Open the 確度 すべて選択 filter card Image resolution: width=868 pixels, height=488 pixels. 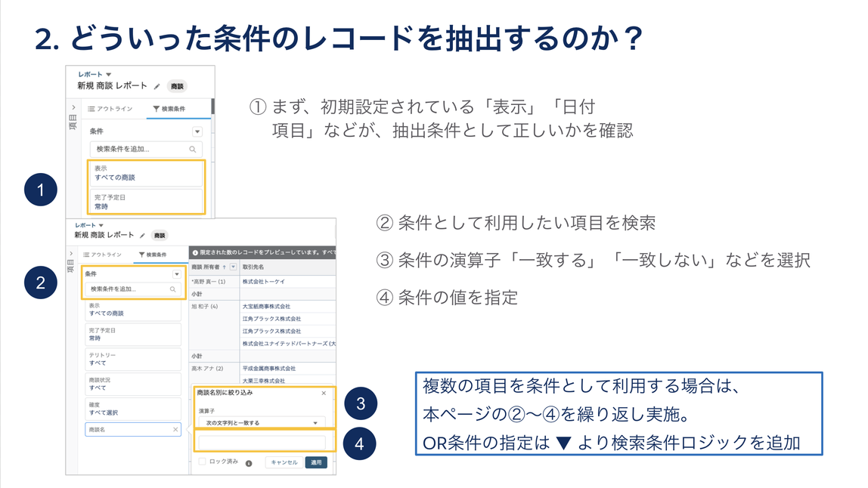coord(132,409)
